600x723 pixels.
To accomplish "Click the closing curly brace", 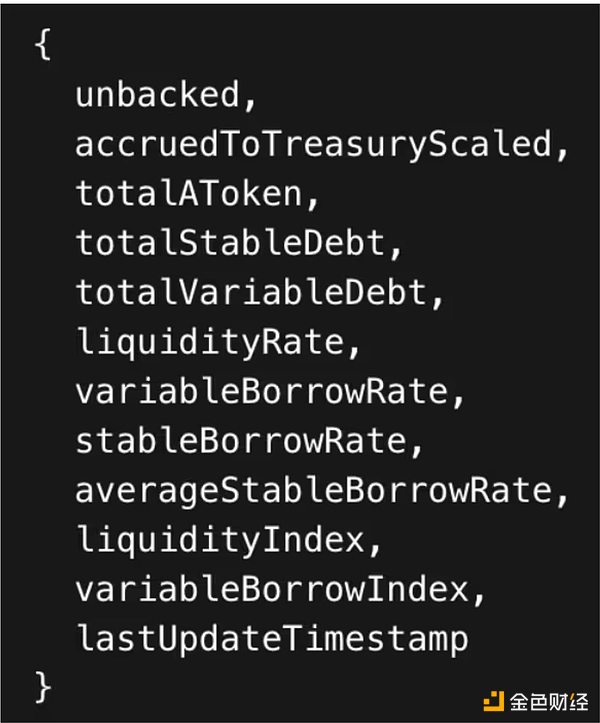I will [42, 686].
